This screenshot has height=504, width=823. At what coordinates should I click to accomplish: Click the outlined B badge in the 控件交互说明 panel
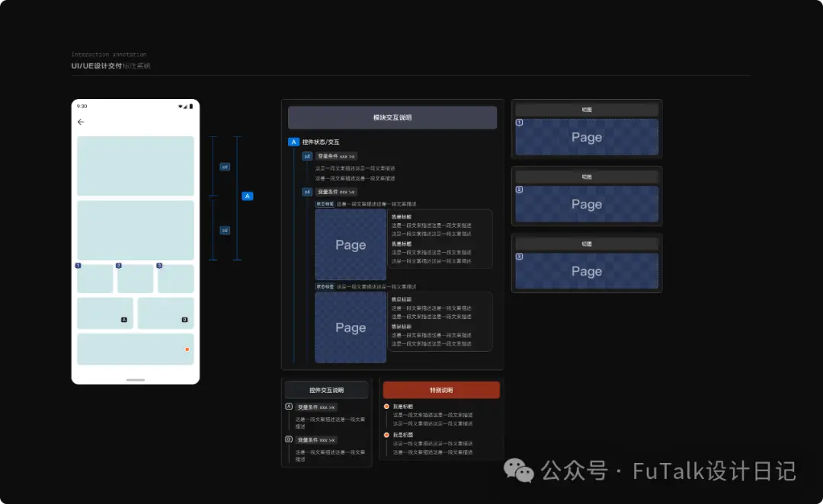click(289, 439)
